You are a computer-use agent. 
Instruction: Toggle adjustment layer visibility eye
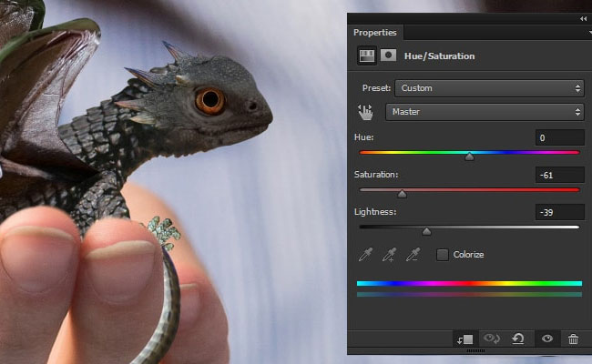[547, 339]
